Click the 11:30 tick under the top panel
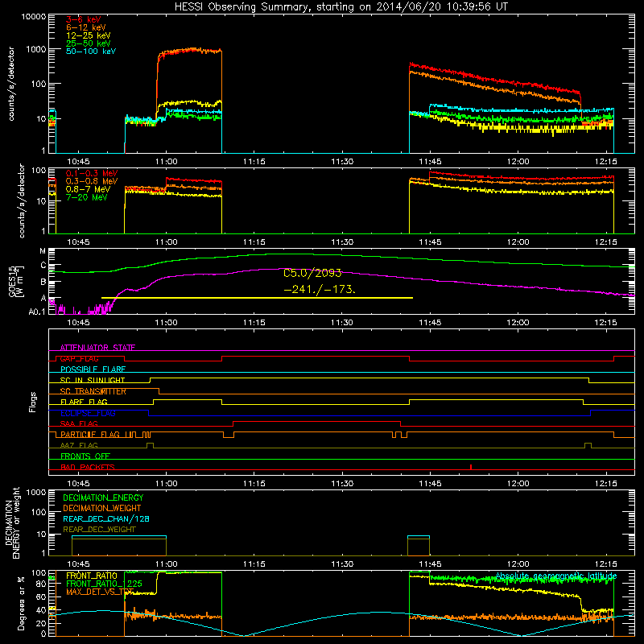 coord(342,162)
